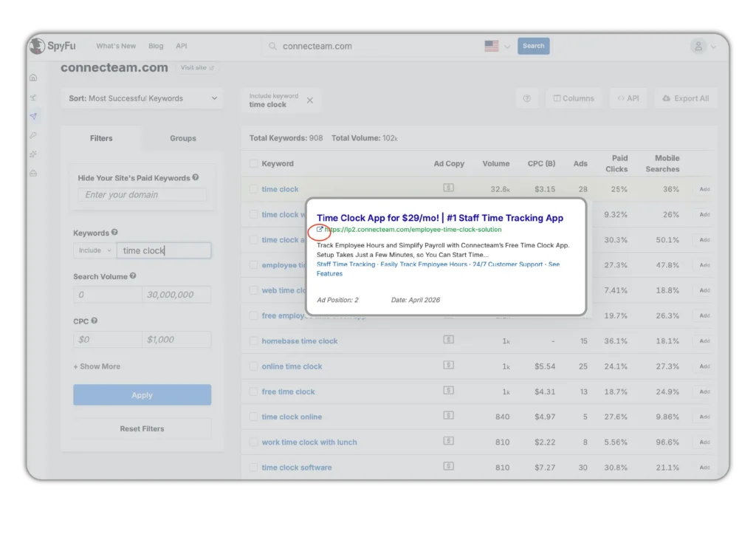756x534 pixels.
Task: Click the blue Search button
Action: pos(533,46)
